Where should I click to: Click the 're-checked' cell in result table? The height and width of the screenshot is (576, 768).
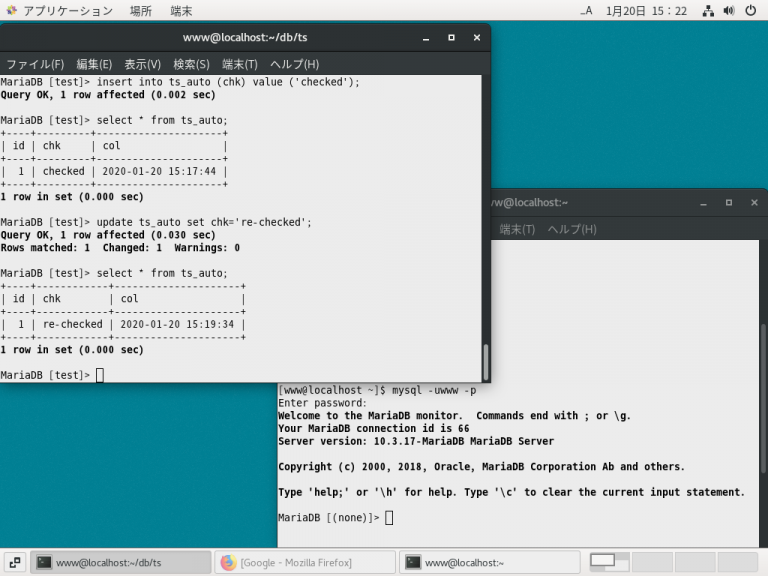point(73,324)
